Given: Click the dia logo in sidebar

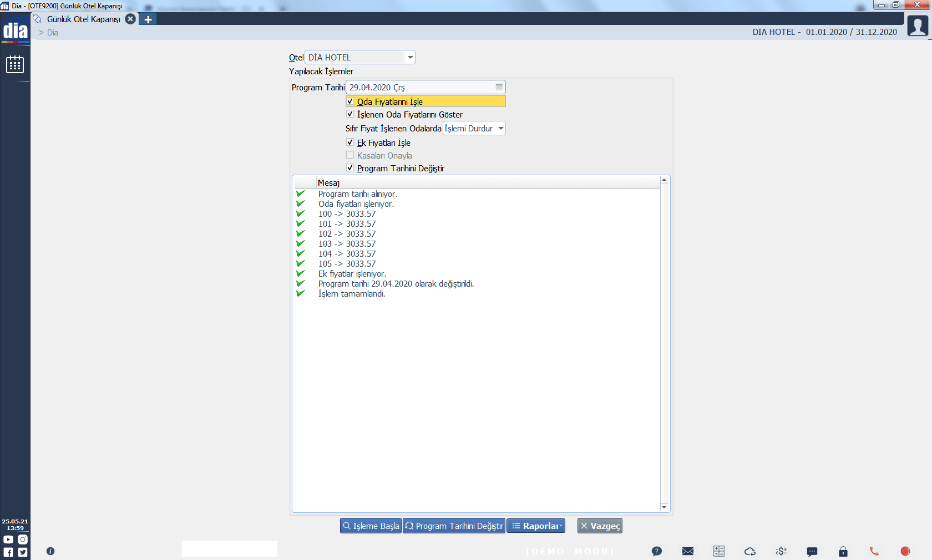Looking at the screenshot, I should coord(15,30).
